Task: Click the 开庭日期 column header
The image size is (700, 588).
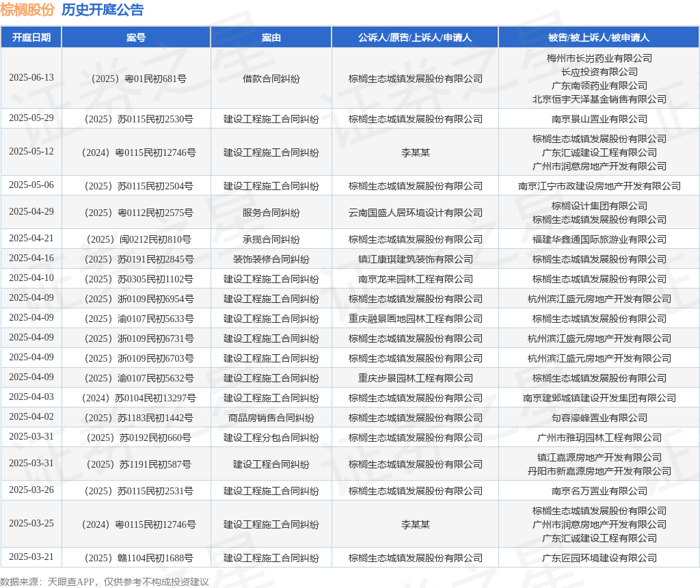Action: pyautogui.click(x=31, y=38)
